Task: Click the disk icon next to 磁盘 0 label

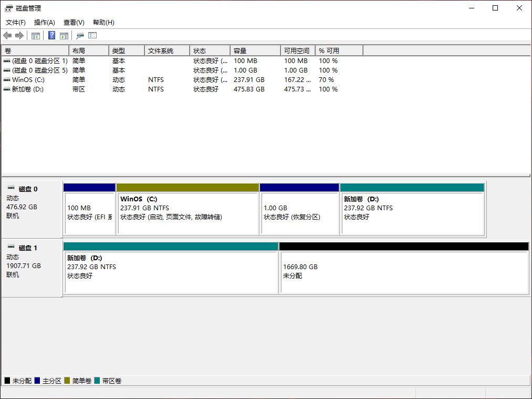Action: 11,188
